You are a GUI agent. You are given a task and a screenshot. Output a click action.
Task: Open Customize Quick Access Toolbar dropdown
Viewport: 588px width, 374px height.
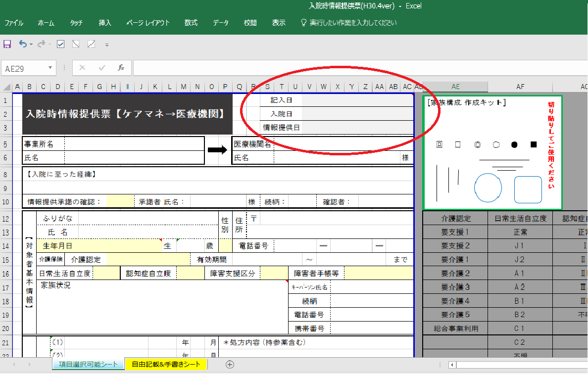pyautogui.click(x=106, y=45)
